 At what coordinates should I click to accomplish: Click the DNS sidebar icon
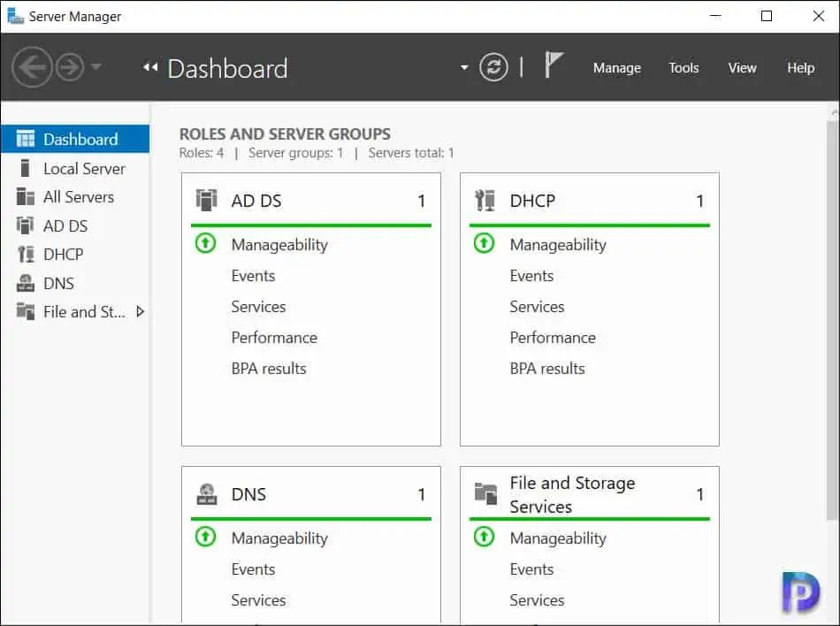pyautogui.click(x=25, y=283)
